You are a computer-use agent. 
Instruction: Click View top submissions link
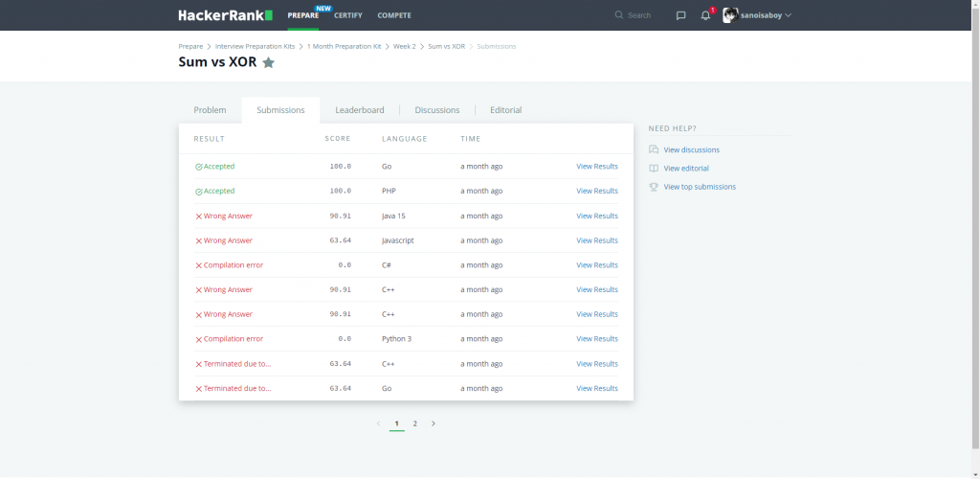700,187
